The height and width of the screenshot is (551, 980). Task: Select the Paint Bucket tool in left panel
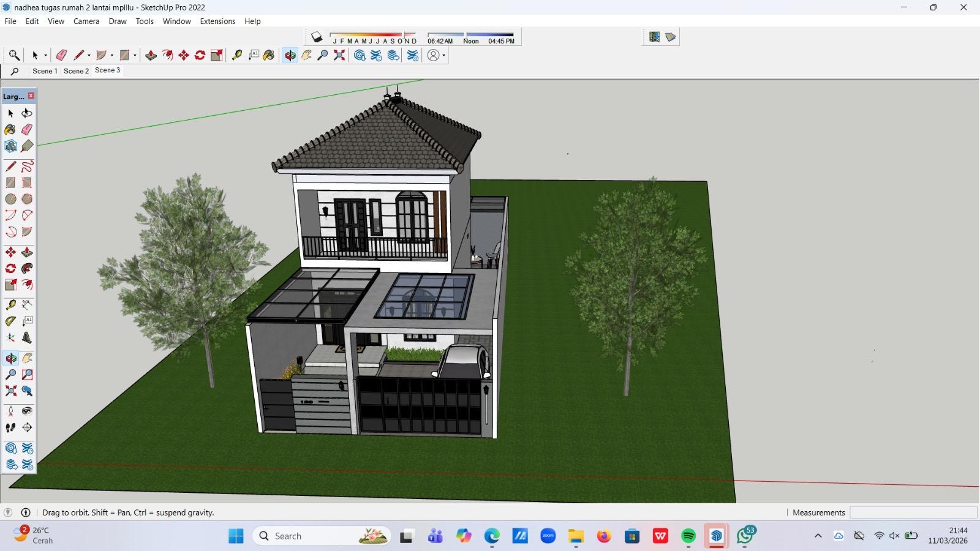(10, 130)
